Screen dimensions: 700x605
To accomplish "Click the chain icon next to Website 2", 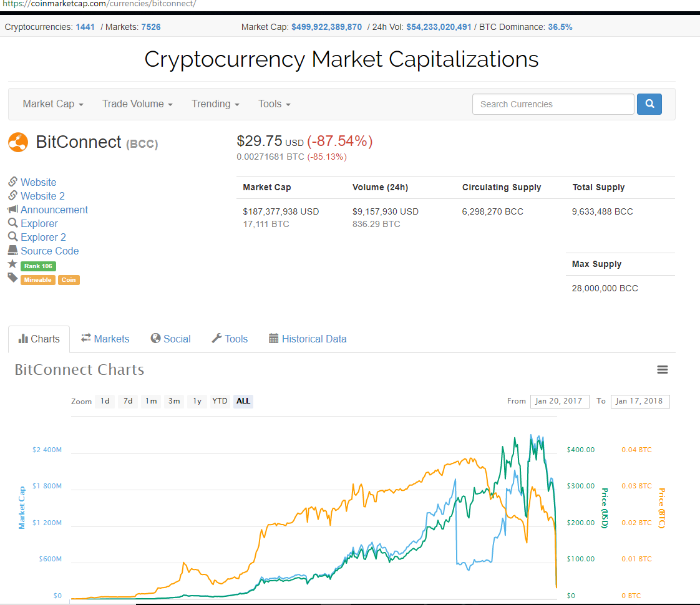I will click(x=12, y=195).
